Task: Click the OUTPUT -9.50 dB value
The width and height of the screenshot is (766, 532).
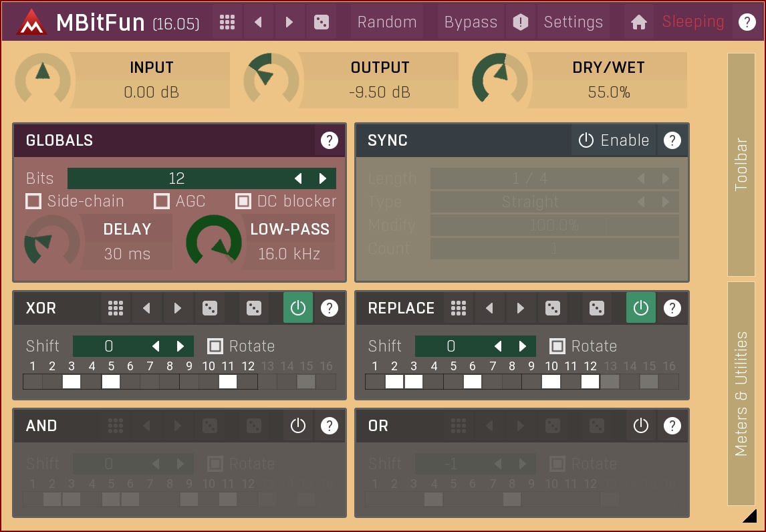Action: point(380,92)
